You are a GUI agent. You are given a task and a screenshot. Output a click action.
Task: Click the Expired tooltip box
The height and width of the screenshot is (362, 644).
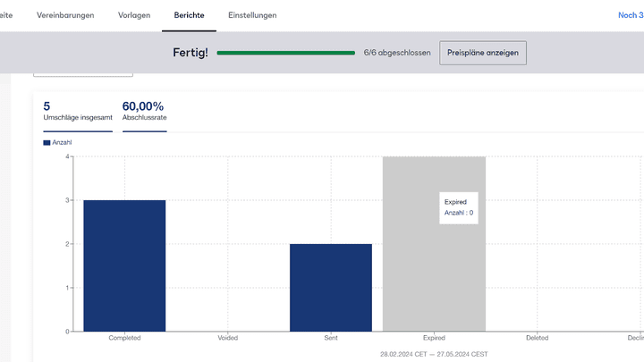458,208
